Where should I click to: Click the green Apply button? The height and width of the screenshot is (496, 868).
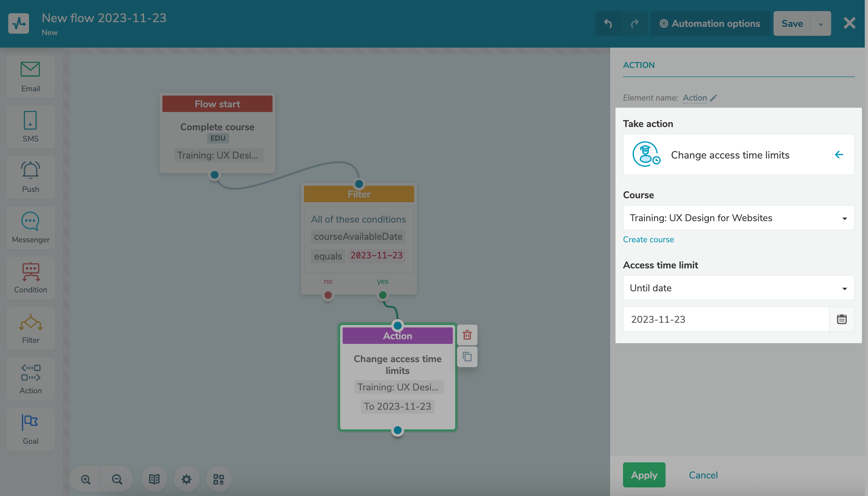[x=644, y=475]
